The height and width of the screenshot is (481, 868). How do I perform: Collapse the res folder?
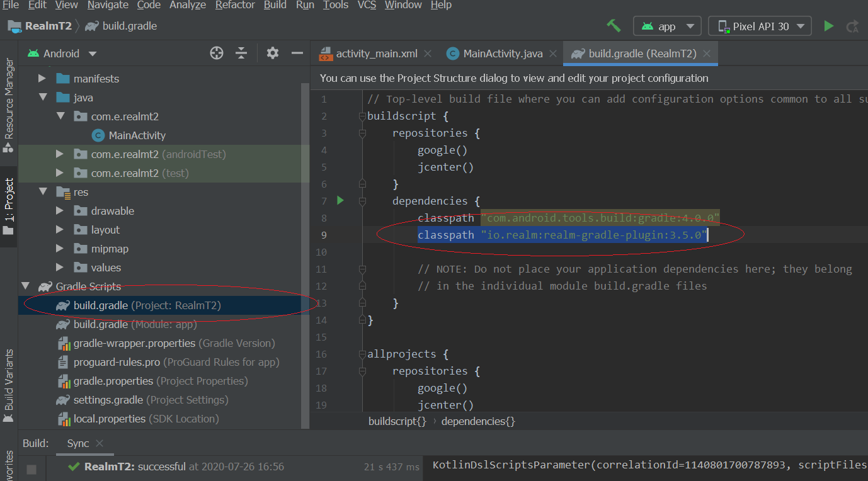coord(42,192)
